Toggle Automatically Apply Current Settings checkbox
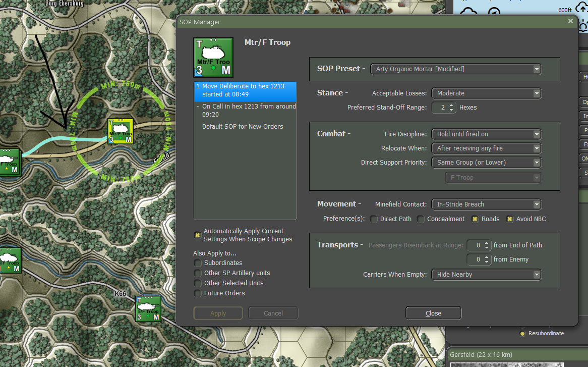Image resolution: width=588 pixels, height=367 pixels. click(197, 235)
